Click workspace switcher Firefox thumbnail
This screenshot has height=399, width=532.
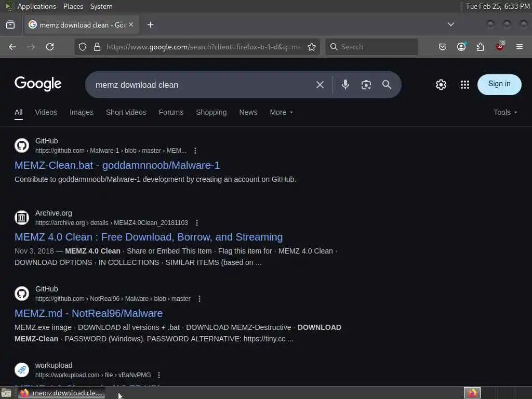[472, 393]
